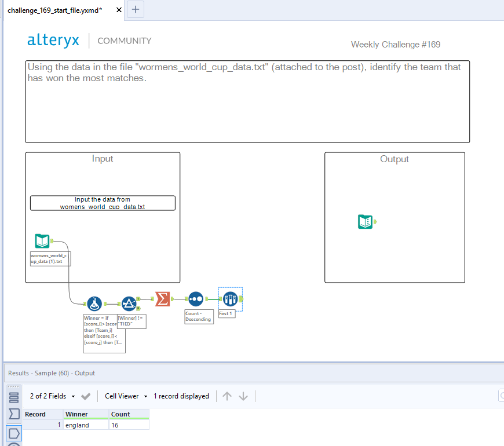Screen dimensions: 504x446
Task: Switch to the challenge_169_start_file.yxmd tab
Action: (x=54, y=10)
